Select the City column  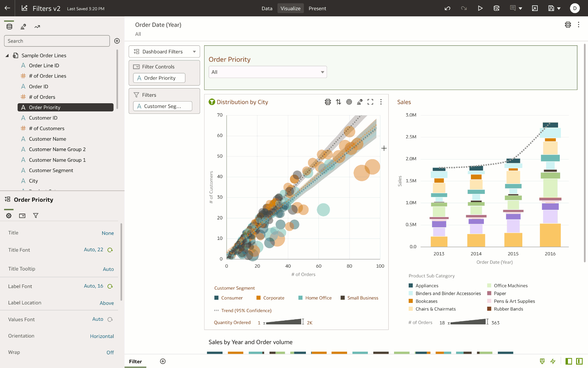tap(33, 181)
